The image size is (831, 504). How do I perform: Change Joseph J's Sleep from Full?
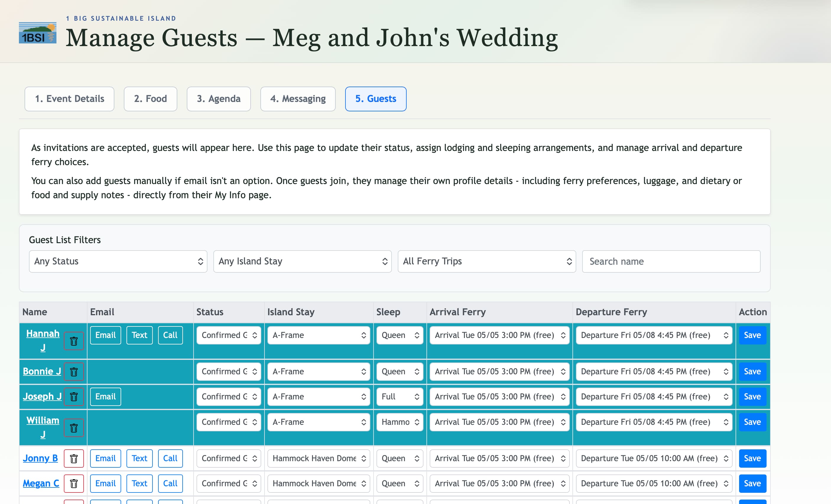[x=399, y=396]
